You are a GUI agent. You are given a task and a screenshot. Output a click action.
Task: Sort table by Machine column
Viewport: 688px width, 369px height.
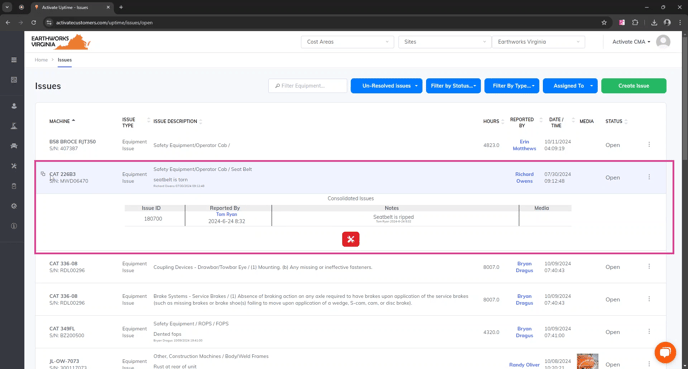[x=62, y=121]
